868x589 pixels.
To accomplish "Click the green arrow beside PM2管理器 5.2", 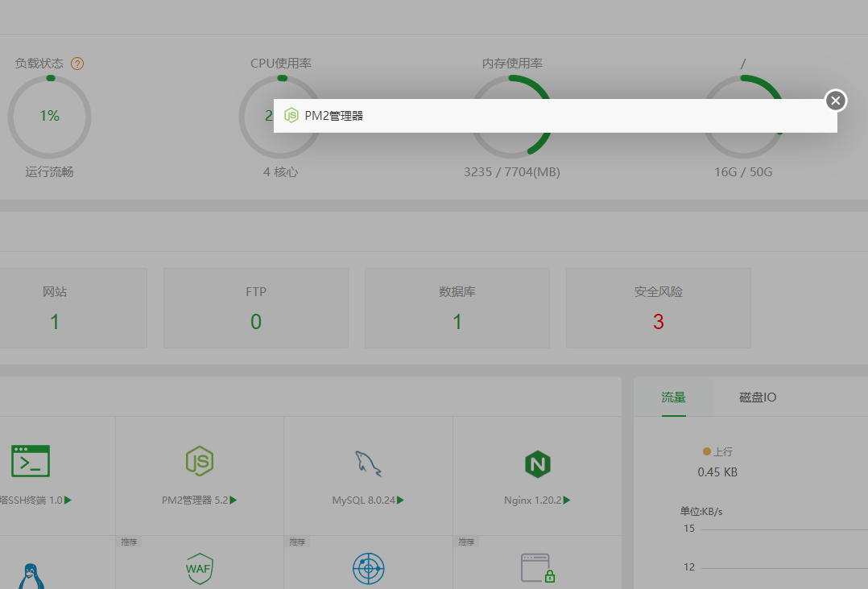I will [x=234, y=500].
